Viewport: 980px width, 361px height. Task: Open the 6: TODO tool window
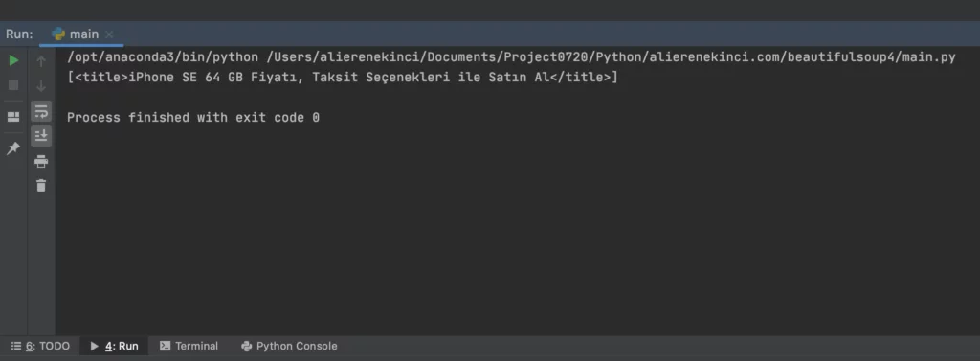point(41,346)
